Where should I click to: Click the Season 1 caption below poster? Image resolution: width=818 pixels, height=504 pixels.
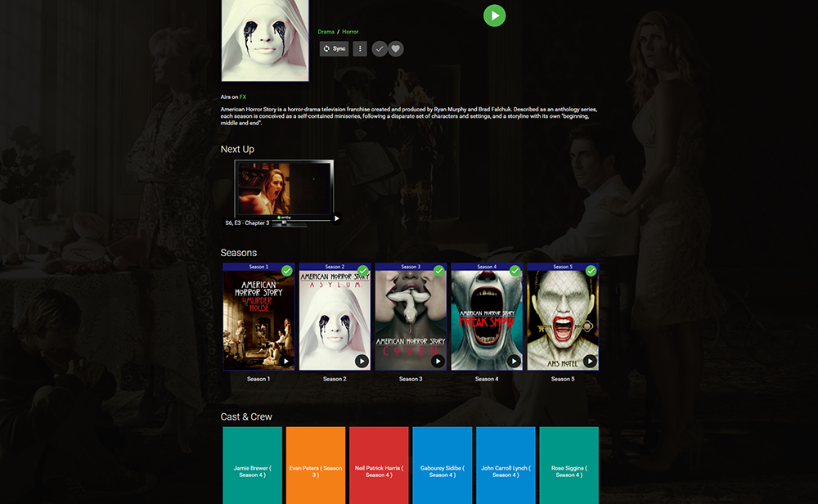[x=258, y=379]
